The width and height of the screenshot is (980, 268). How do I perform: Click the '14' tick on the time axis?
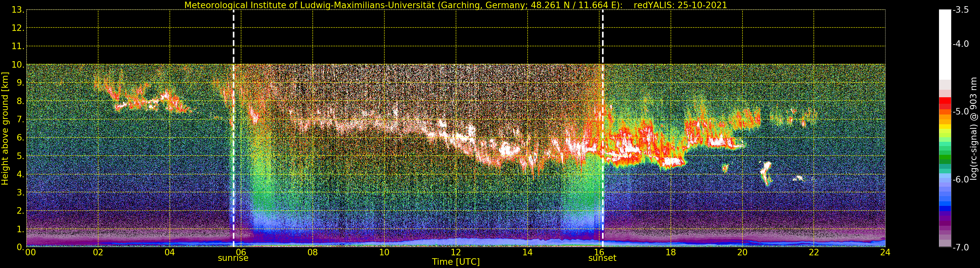coord(527,252)
